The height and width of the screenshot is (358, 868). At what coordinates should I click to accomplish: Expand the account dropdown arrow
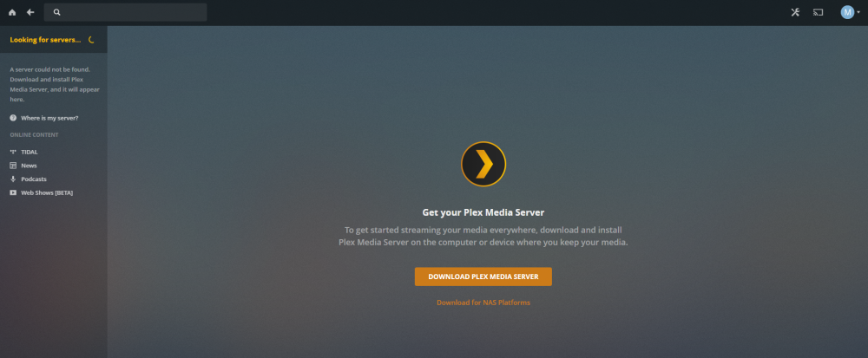[x=858, y=12]
